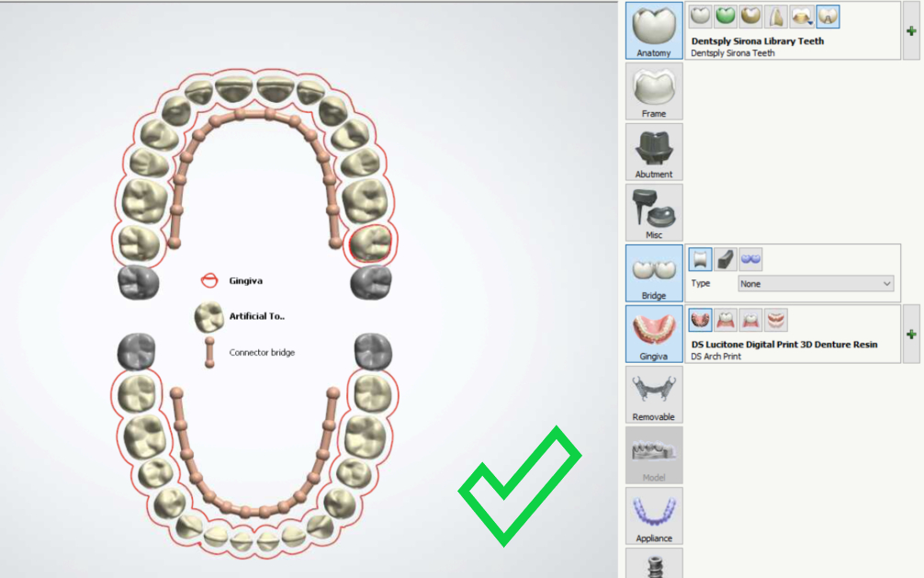
Task: Select the Abutment category icon
Action: pyautogui.click(x=654, y=151)
